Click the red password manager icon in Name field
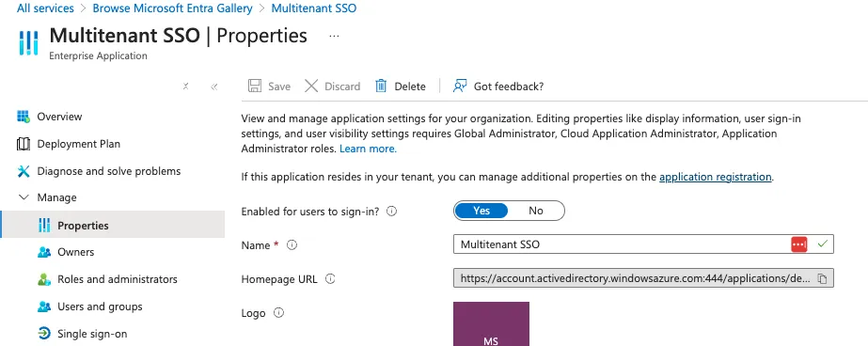This screenshot has height=346, width=868. (x=799, y=244)
